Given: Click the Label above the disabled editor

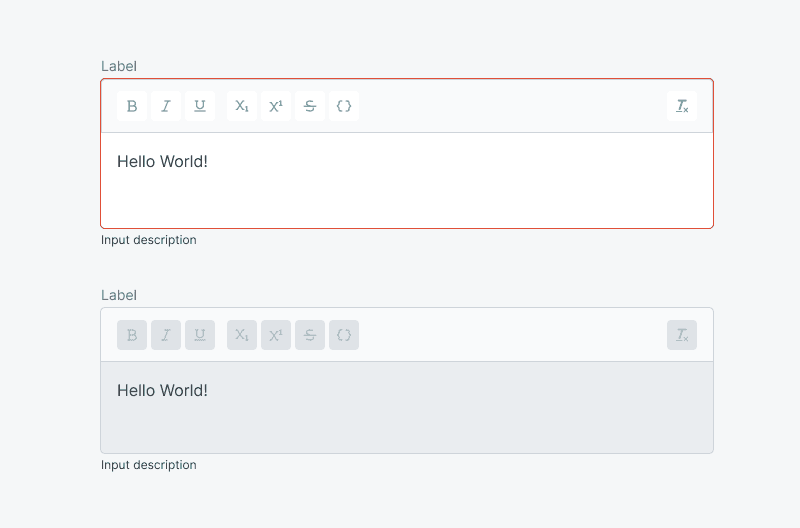Looking at the screenshot, I should [119, 295].
